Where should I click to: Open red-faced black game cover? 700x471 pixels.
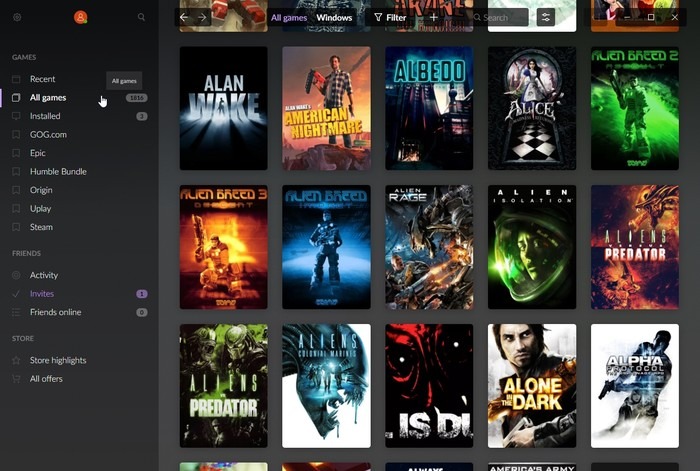coord(429,386)
